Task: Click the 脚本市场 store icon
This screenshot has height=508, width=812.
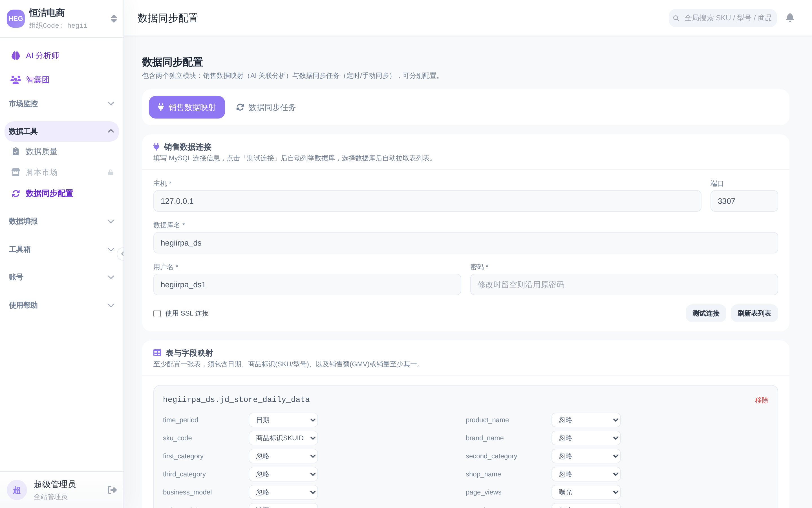Action: (x=16, y=172)
